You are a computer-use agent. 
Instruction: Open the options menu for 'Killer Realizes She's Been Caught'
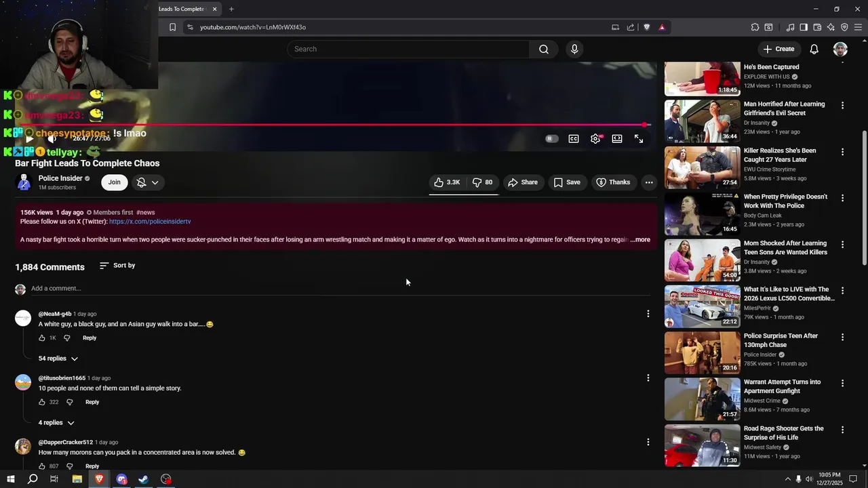click(842, 152)
